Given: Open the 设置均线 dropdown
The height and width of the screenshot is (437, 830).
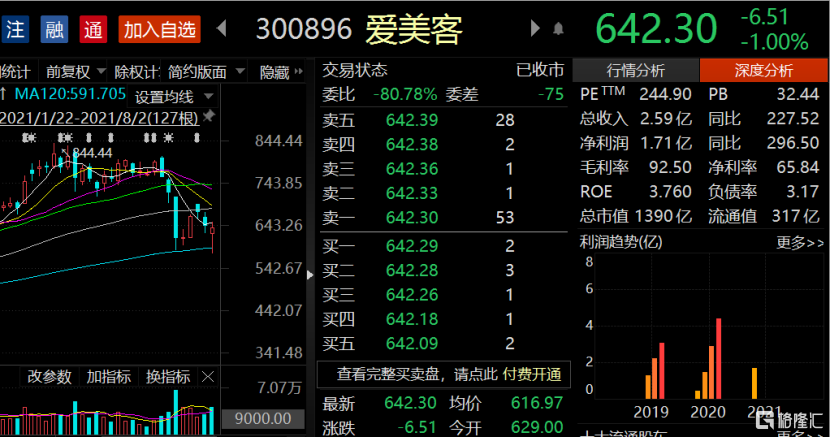Looking at the screenshot, I should [x=174, y=97].
